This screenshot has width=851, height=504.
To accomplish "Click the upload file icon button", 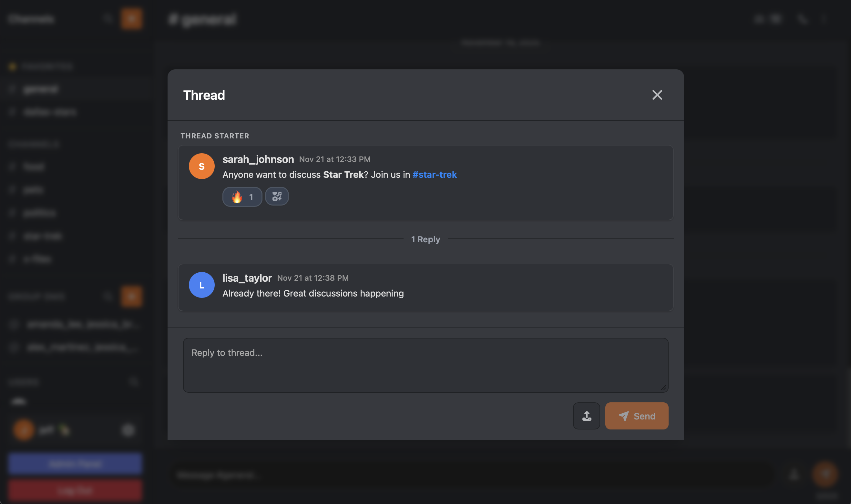I will click(x=586, y=416).
